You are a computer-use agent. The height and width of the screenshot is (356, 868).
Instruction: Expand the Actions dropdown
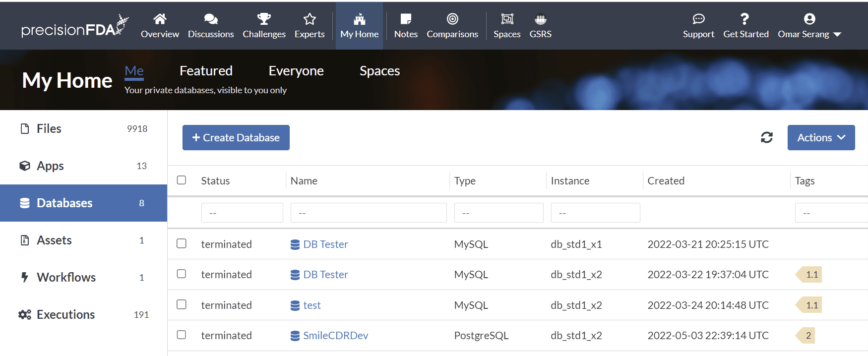821,137
